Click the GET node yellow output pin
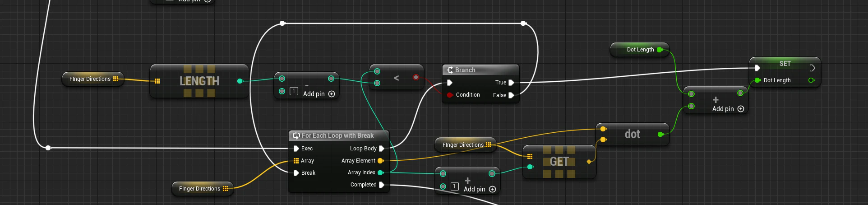The width and height of the screenshot is (868, 205). 589,162
